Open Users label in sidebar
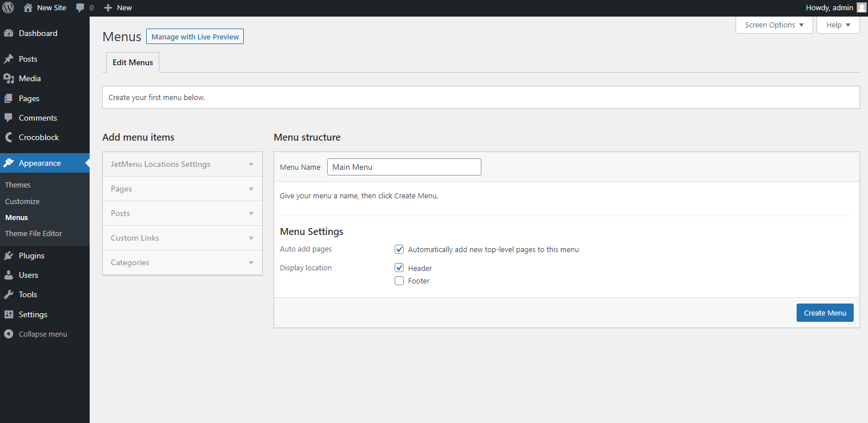 (x=29, y=275)
